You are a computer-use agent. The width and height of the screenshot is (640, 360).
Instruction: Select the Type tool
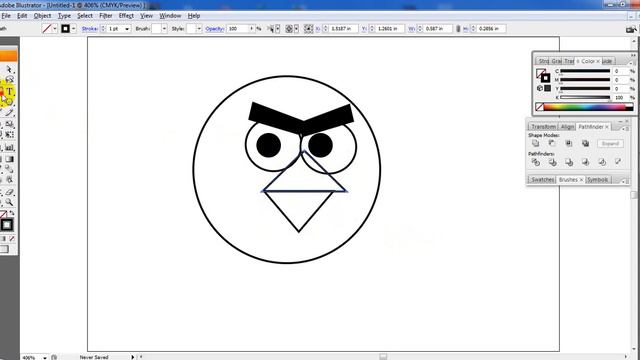9,91
